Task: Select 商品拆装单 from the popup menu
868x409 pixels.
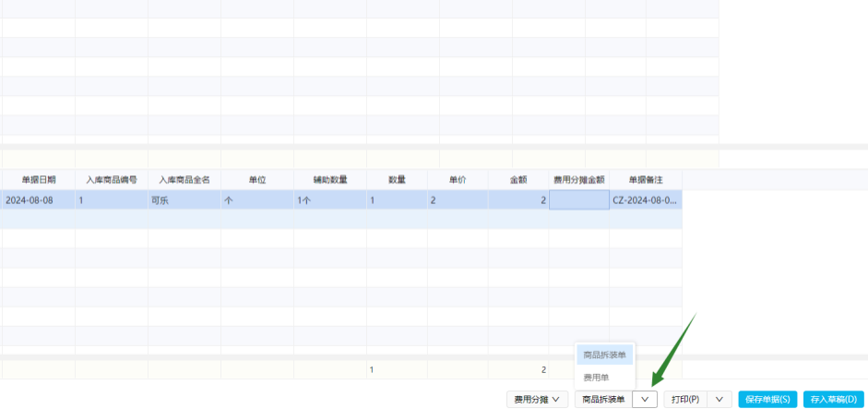Action: pos(604,355)
